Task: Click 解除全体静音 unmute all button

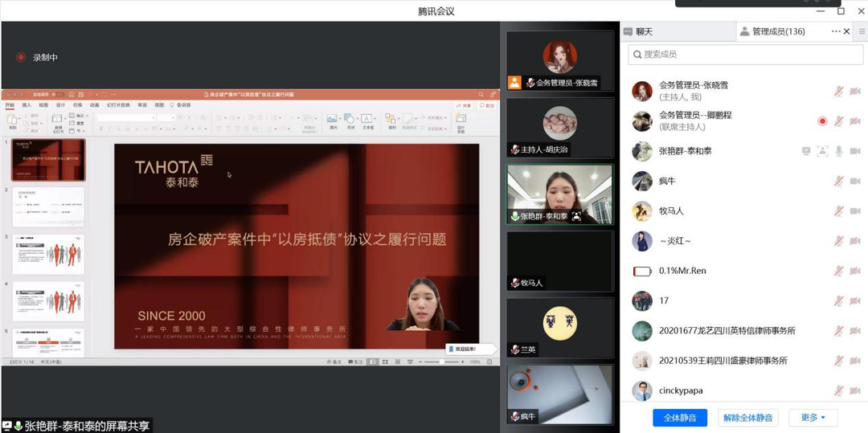Action: pyautogui.click(x=747, y=418)
